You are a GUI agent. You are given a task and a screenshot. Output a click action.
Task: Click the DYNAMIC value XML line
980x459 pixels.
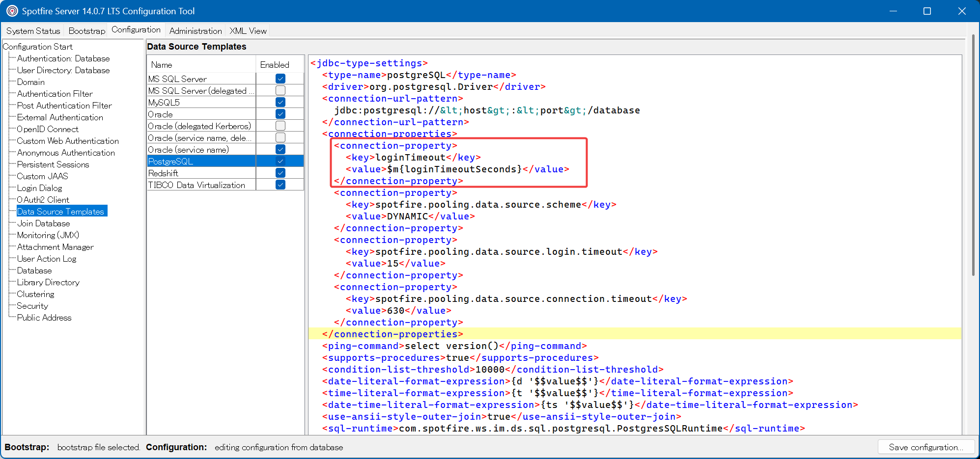pos(410,216)
